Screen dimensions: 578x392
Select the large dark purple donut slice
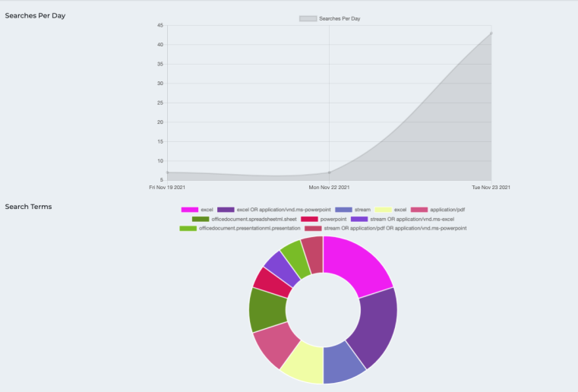pos(374,325)
